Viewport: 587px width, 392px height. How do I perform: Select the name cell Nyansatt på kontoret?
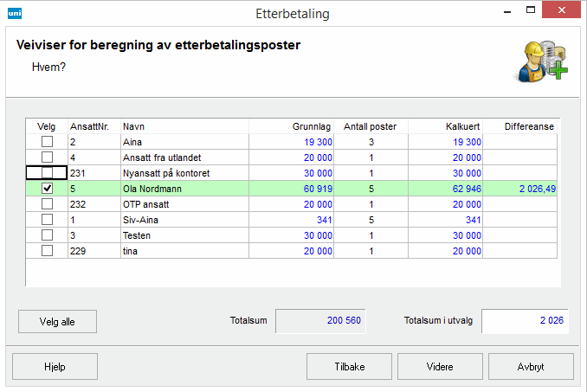185,173
